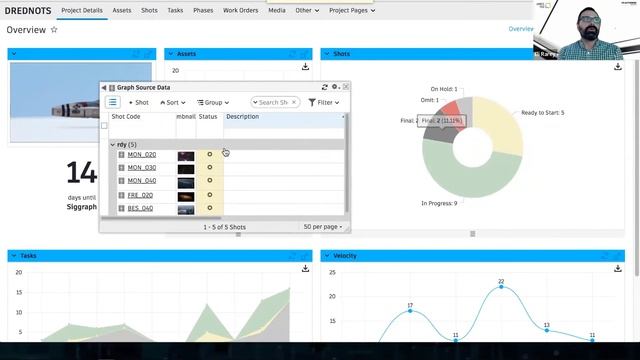Click status icon of MON_030
The height and width of the screenshot is (360, 640).
210,167
